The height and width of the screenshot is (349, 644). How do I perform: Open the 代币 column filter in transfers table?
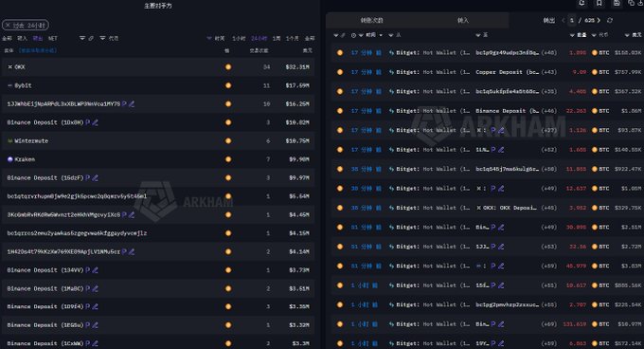pyautogui.click(x=594, y=35)
